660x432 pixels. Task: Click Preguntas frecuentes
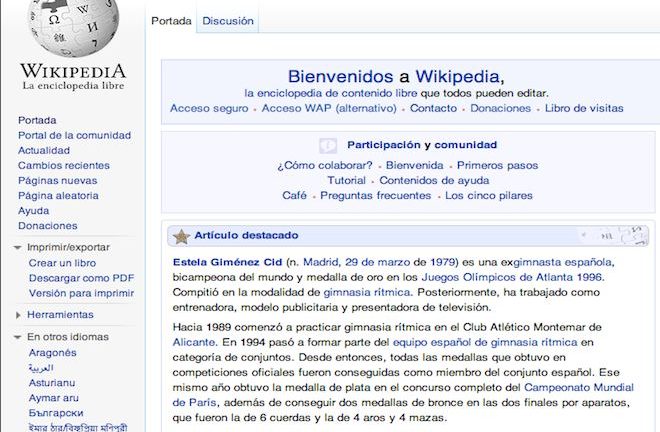point(375,196)
